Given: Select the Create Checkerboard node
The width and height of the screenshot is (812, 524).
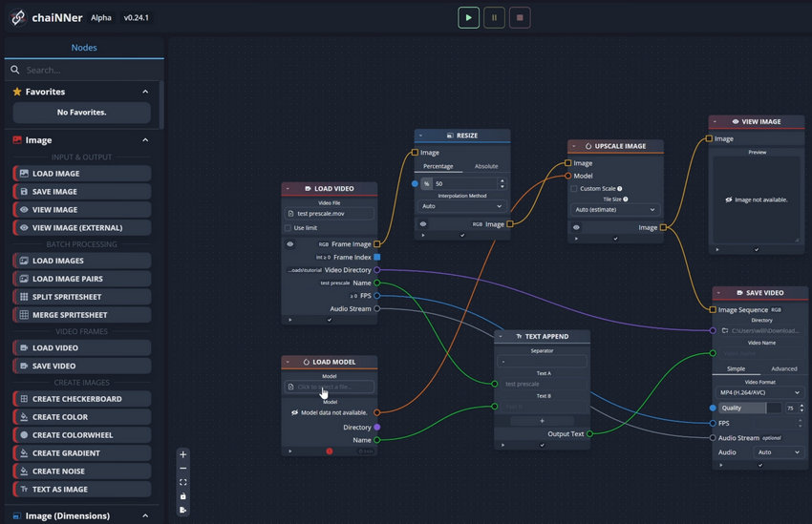Looking at the screenshot, I should [x=82, y=399].
